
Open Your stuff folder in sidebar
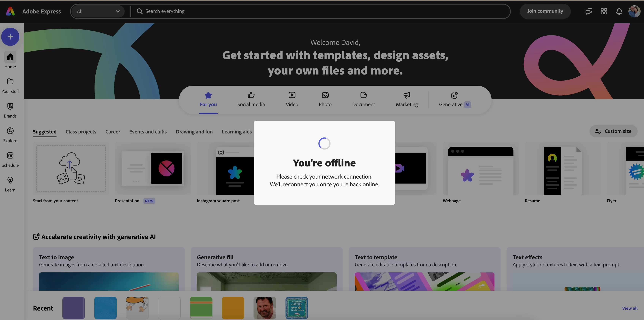pos(10,85)
